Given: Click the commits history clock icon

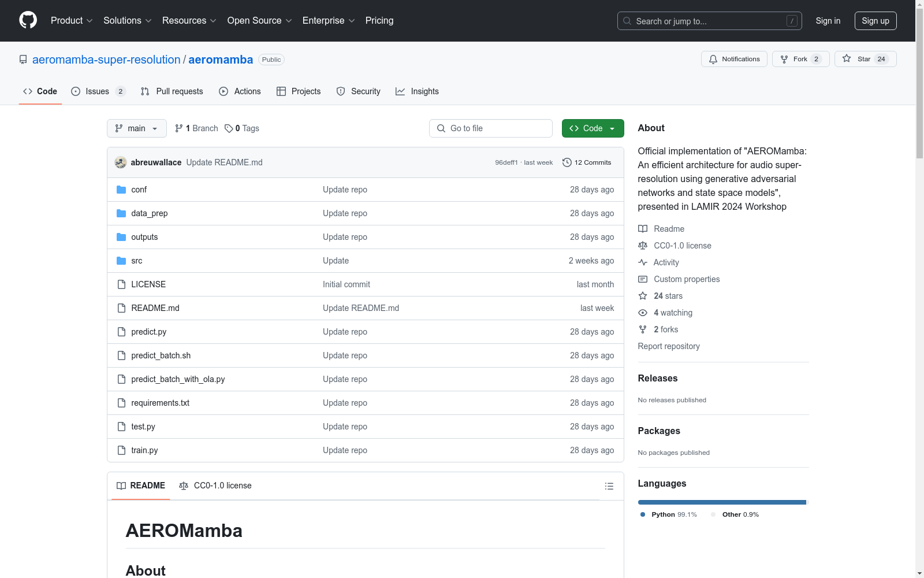Looking at the screenshot, I should point(567,162).
